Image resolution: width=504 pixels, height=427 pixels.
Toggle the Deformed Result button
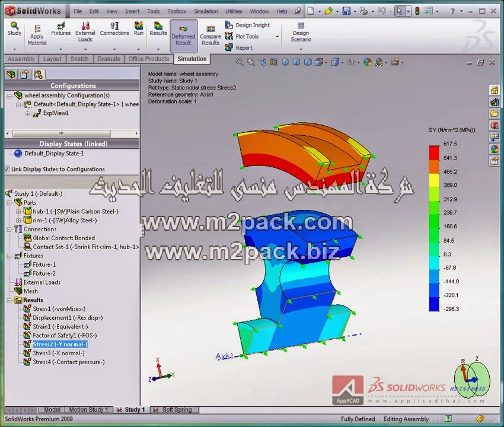184,36
